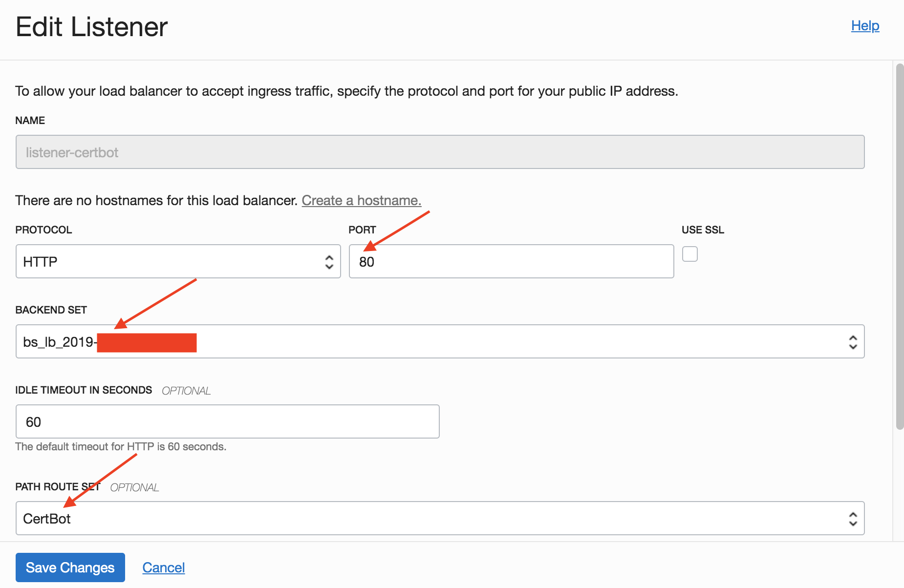Cancel editing the listener
This screenshot has height=588, width=904.
tap(164, 567)
